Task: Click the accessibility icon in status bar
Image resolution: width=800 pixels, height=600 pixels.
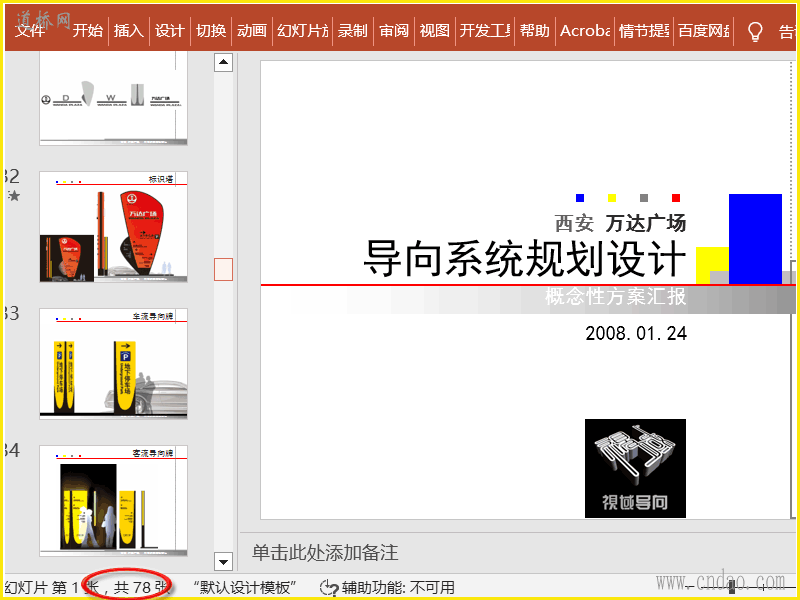Action: 329,588
